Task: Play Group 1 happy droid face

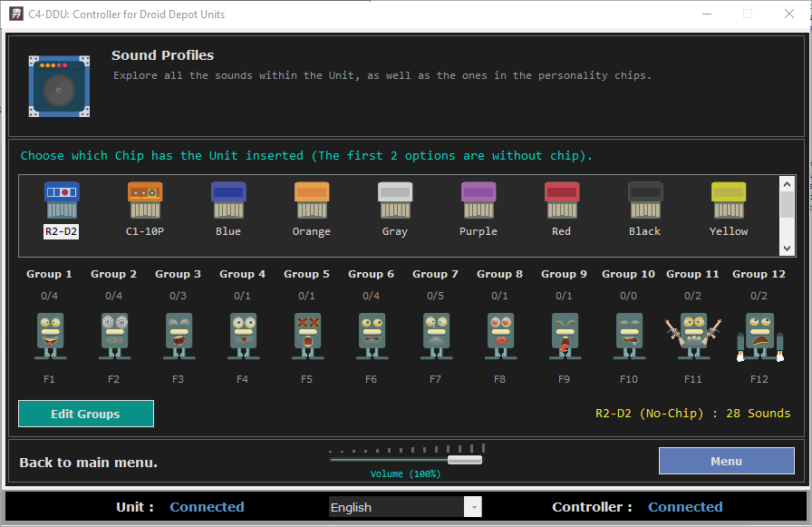Action: (x=50, y=336)
